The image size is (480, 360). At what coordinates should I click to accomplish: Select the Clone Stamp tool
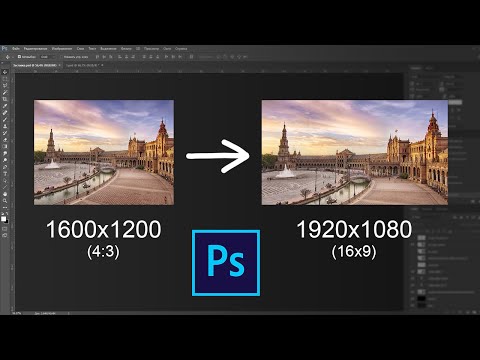tap(5, 126)
